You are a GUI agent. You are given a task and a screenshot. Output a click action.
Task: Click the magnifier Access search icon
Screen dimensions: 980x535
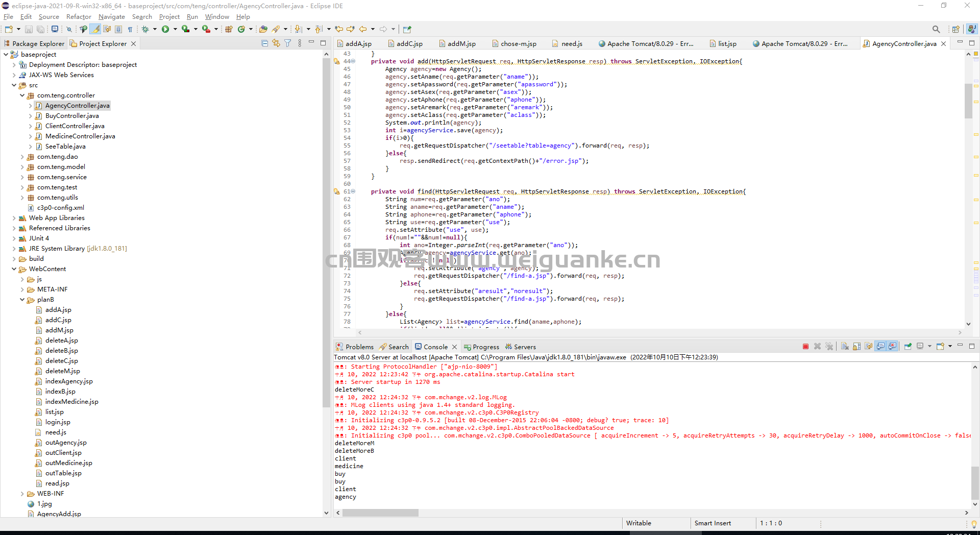point(936,29)
